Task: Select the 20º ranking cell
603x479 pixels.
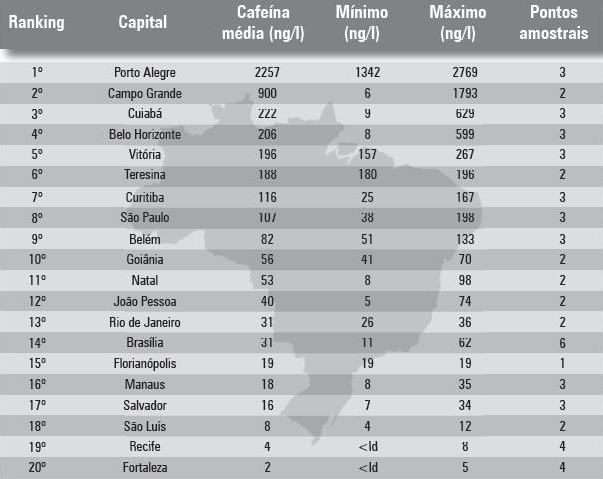Action: tap(37, 467)
